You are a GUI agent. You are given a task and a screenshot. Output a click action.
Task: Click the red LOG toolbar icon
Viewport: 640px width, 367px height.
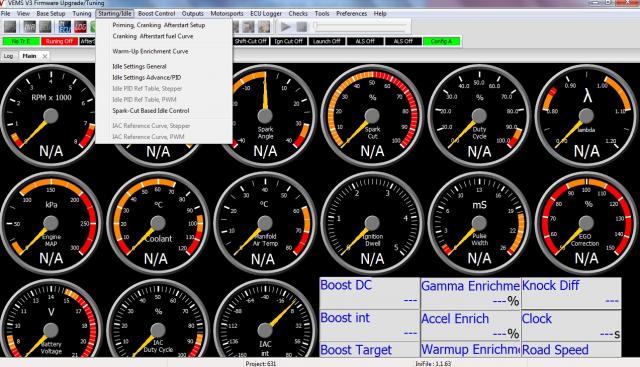[x=80, y=27]
